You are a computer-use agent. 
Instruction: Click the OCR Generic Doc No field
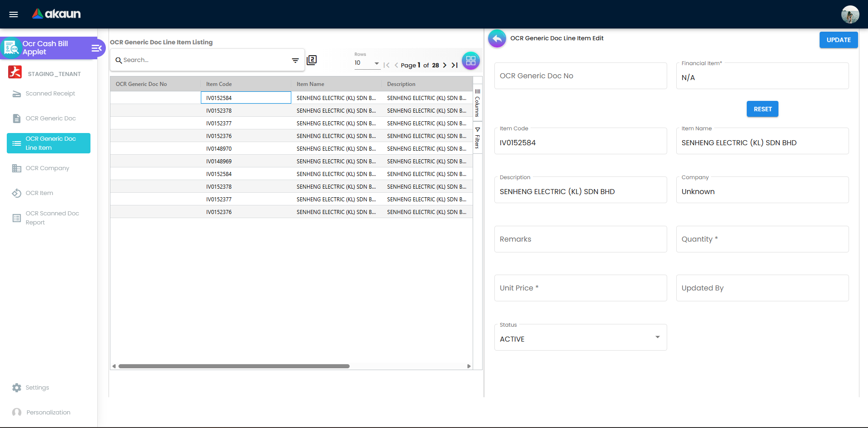581,76
